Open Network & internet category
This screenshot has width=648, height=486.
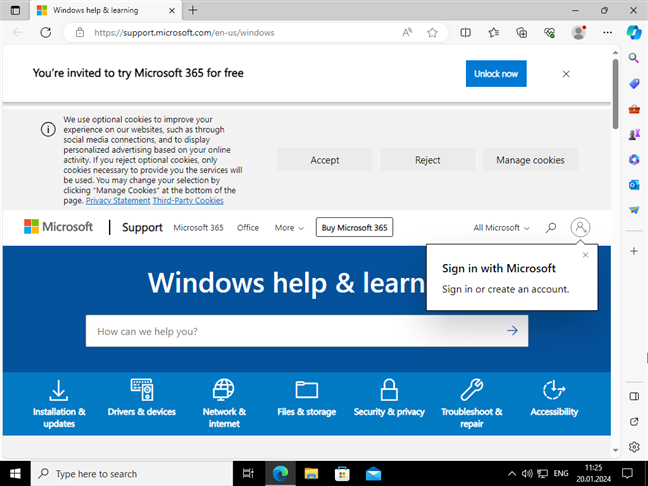coord(224,404)
